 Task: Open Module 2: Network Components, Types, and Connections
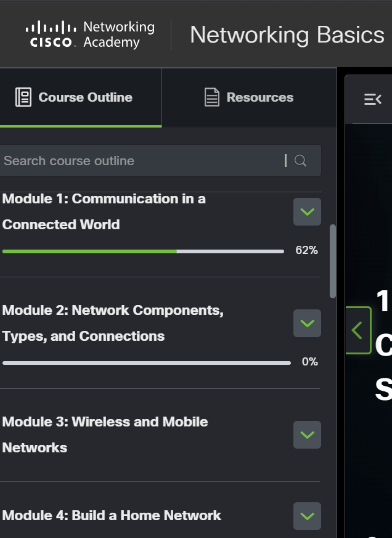coord(113,323)
